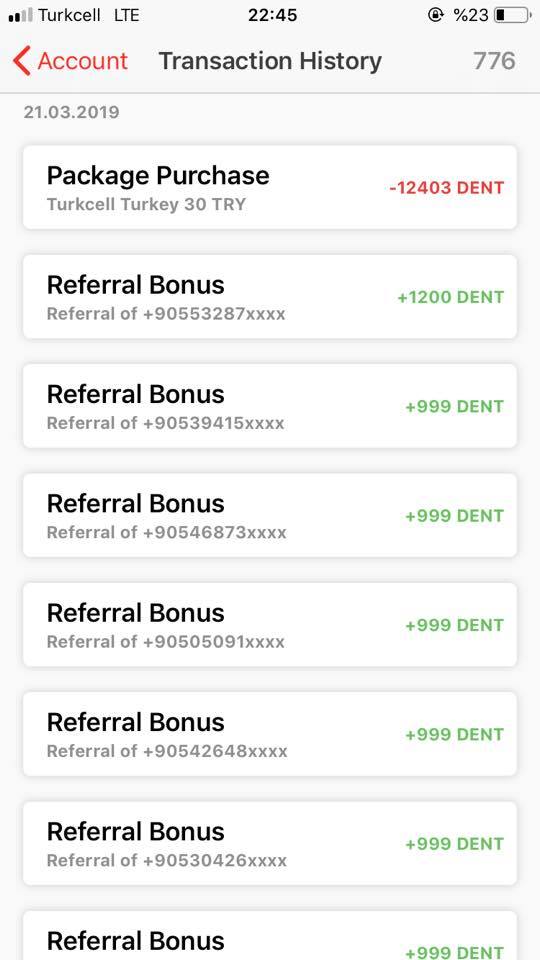540x960 pixels.
Task: Open the partially visible bottom Referral Bonus
Action: (270, 936)
